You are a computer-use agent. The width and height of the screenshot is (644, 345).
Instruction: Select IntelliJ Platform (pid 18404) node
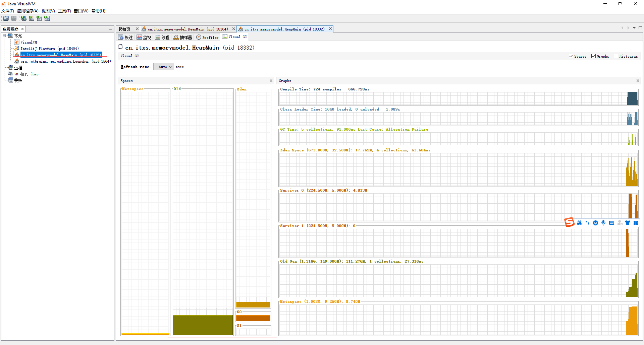(50, 49)
